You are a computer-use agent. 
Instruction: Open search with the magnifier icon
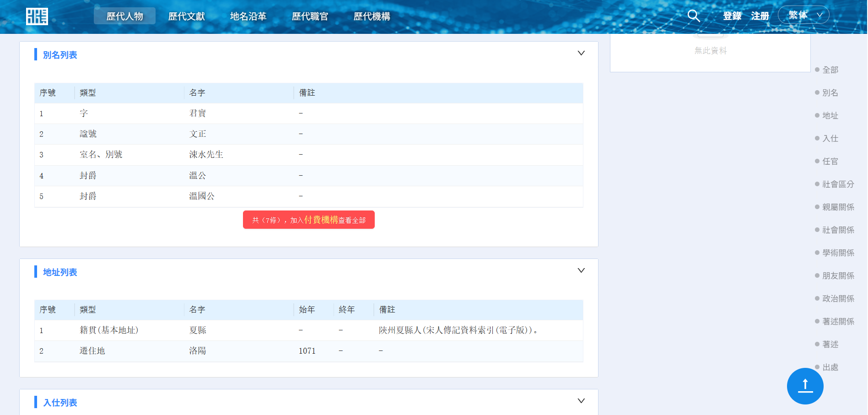tap(694, 16)
